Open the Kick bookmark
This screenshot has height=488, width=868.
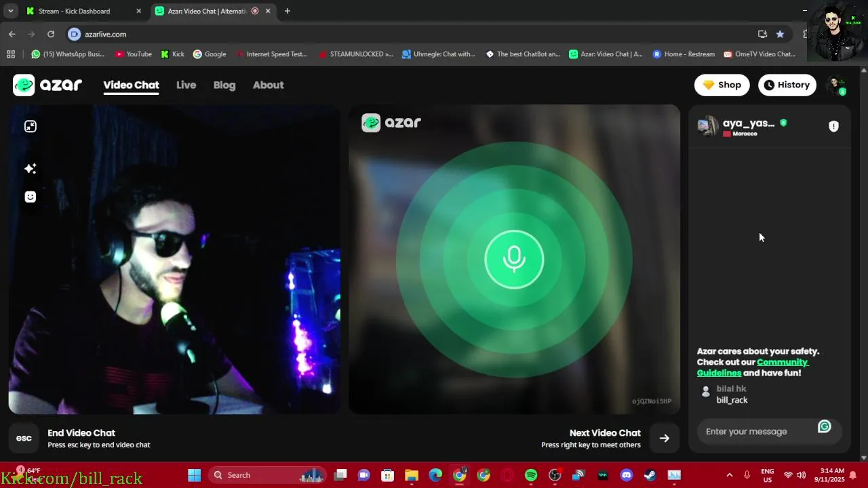point(172,54)
